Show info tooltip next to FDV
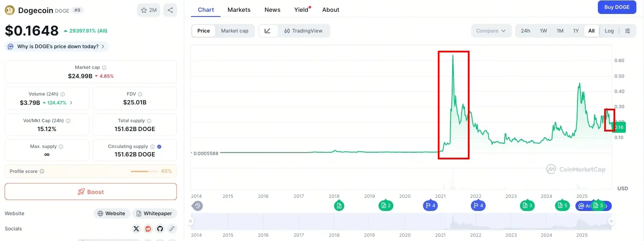Screen dimensions: 644x241 point(140,94)
